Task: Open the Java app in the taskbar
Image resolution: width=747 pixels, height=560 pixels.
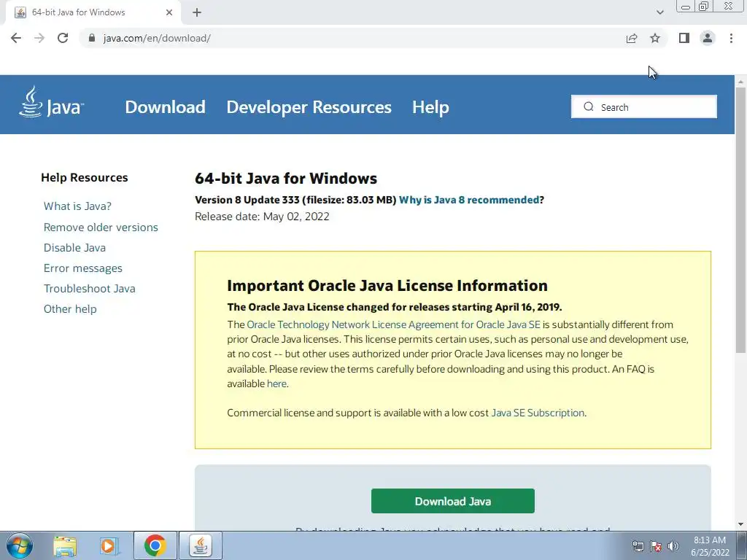Action: coord(201,545)
